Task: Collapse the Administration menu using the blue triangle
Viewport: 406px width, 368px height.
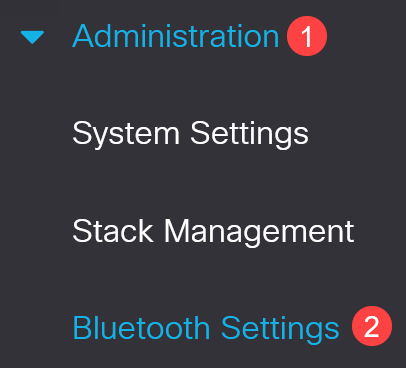Action: [x=32, y=37]
